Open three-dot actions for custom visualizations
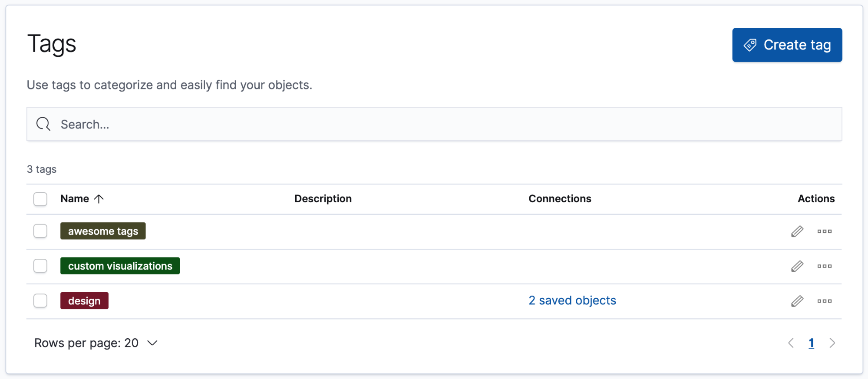Screen dimensions: 868x379 (x=824, y=266)
